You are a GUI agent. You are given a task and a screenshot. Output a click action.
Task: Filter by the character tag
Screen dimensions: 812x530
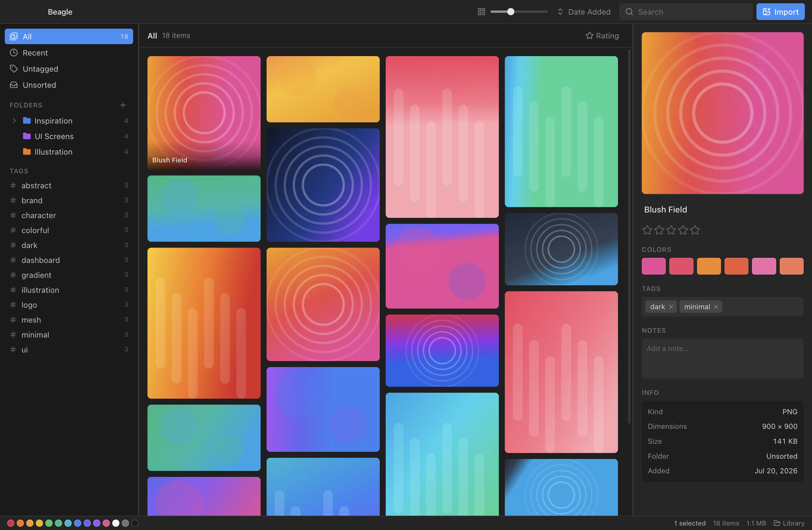point(69,215)
